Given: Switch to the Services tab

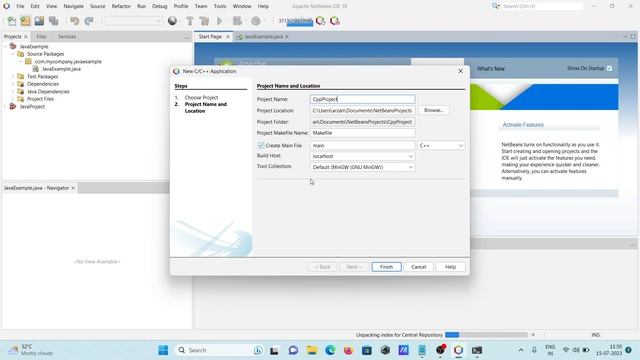Looking at the screenshot, I should point(67,36).
